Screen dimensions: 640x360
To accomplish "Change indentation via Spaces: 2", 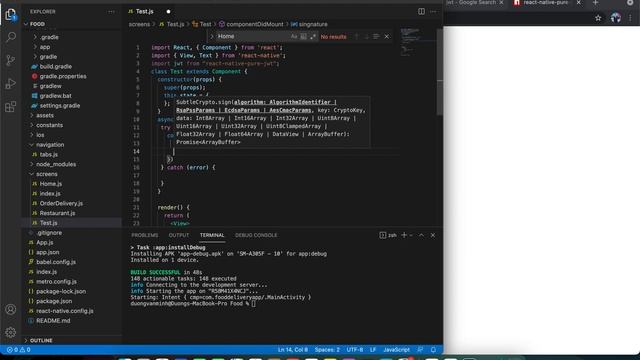I will (327, 350).
